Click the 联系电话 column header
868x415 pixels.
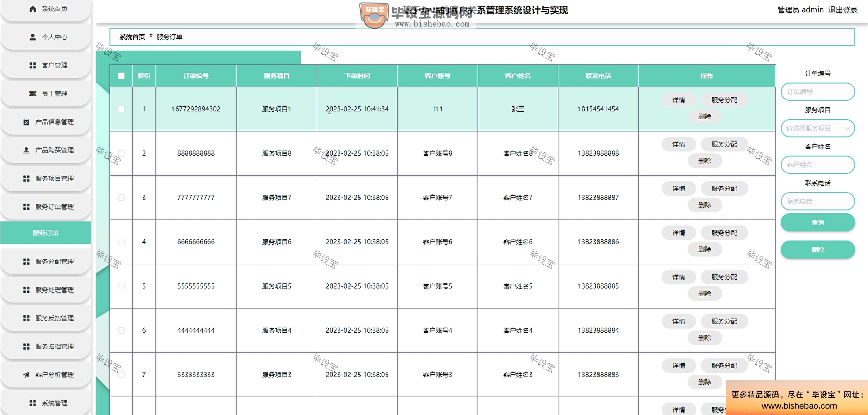(x=598, y=76)
